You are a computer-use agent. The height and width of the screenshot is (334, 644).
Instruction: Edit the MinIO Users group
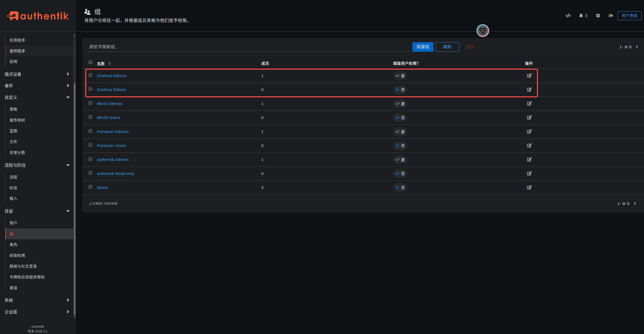[x=529, y=118]
